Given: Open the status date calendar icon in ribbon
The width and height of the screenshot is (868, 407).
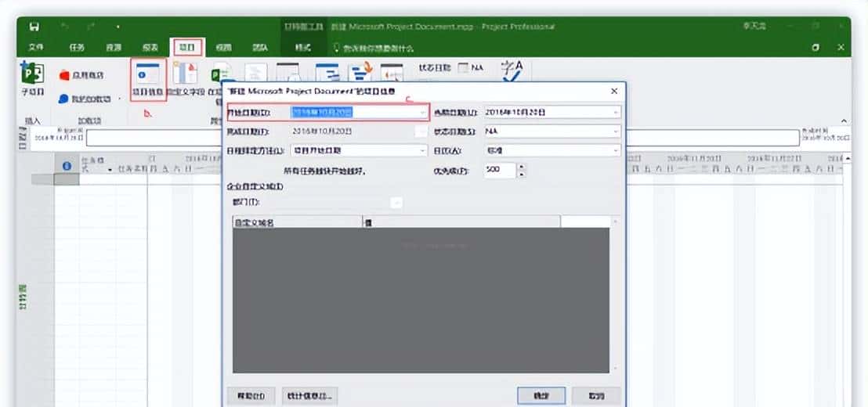Looking at the screenshot, I should [x=463, y=67].
